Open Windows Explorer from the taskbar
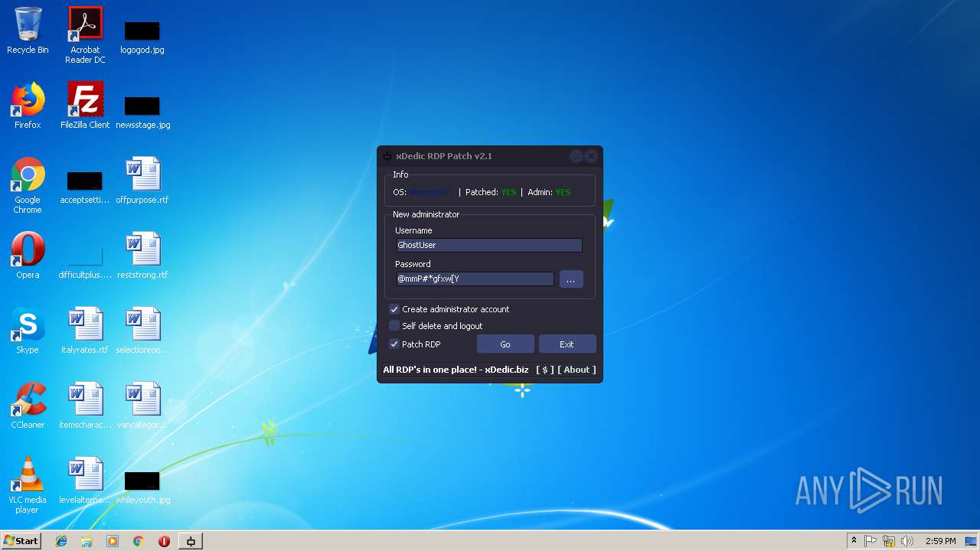The image size is (980, 551). [x=87, y=541]
